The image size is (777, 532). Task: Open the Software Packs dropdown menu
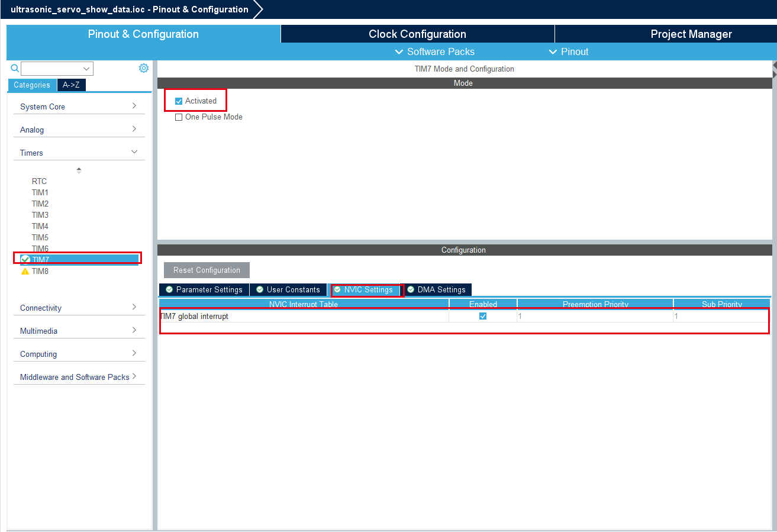click(x=434, y=51)
